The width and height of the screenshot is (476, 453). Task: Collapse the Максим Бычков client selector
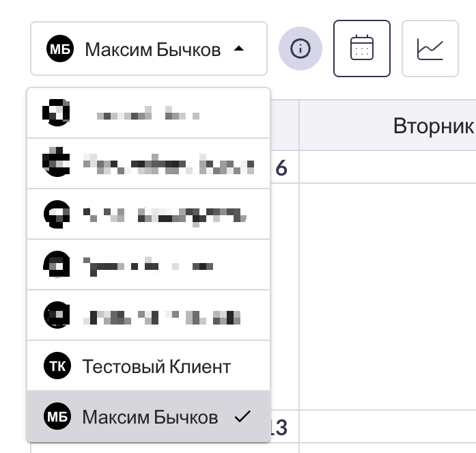click(x=148, y=49)
